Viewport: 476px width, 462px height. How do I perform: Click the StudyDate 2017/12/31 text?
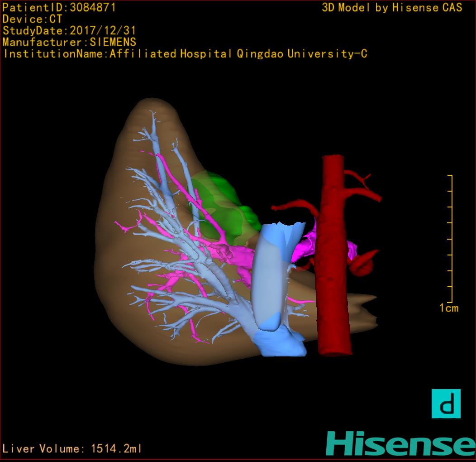(69, 31)
